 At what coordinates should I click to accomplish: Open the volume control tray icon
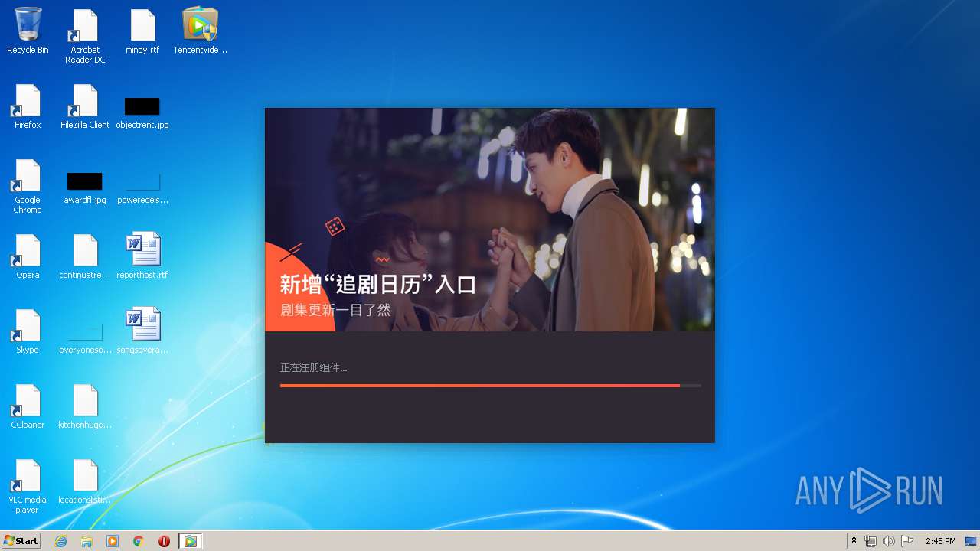point(889,541)
